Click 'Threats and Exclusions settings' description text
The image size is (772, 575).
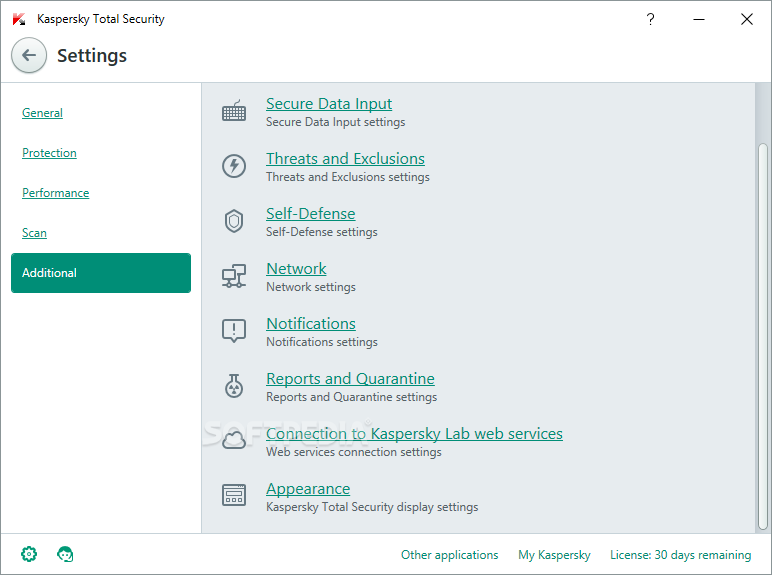[x=348, y=177]
